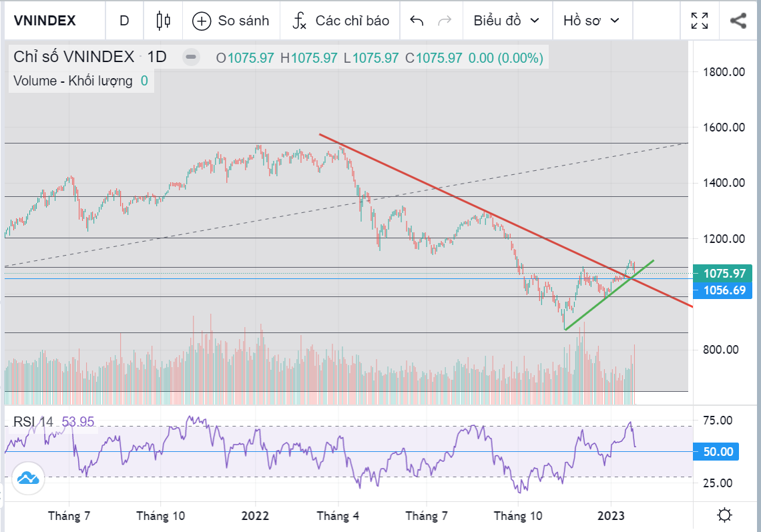Click the Chỉ số VNINDEX chart title
The image size is (761, 532).
(x=73, y=57)
